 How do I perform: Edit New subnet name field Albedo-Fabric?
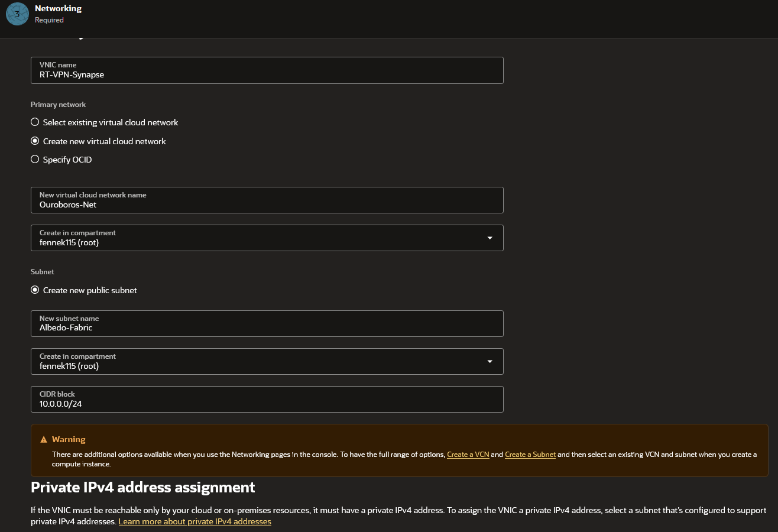[267, 323]
